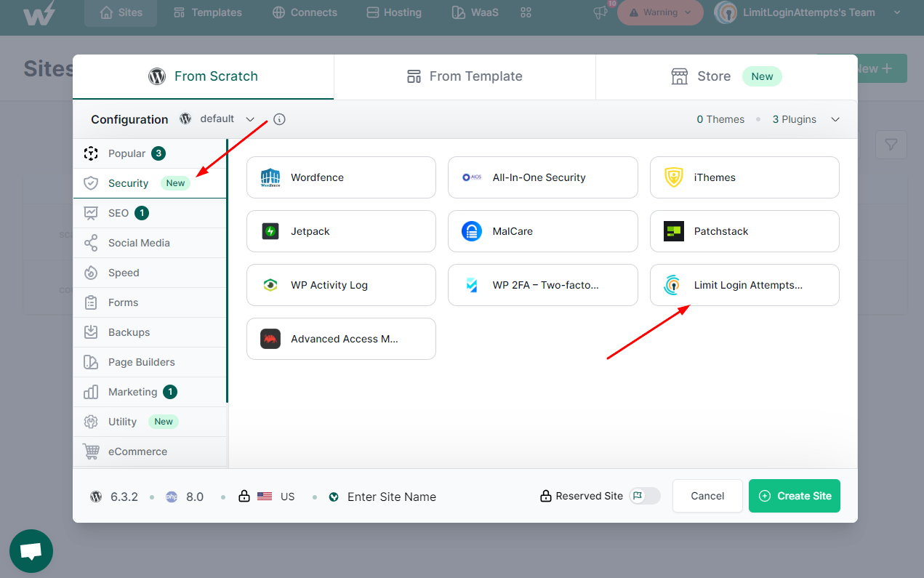The image size is (924, 578).
Task: Pick the Jetpack plugin card
Action: pyautogui.click(x=341, y=231)
